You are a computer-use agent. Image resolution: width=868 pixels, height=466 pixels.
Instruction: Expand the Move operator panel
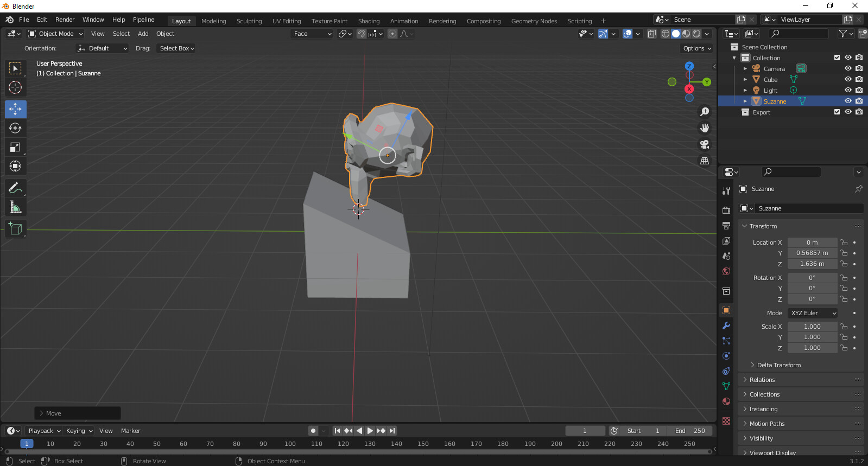[77, 413]
